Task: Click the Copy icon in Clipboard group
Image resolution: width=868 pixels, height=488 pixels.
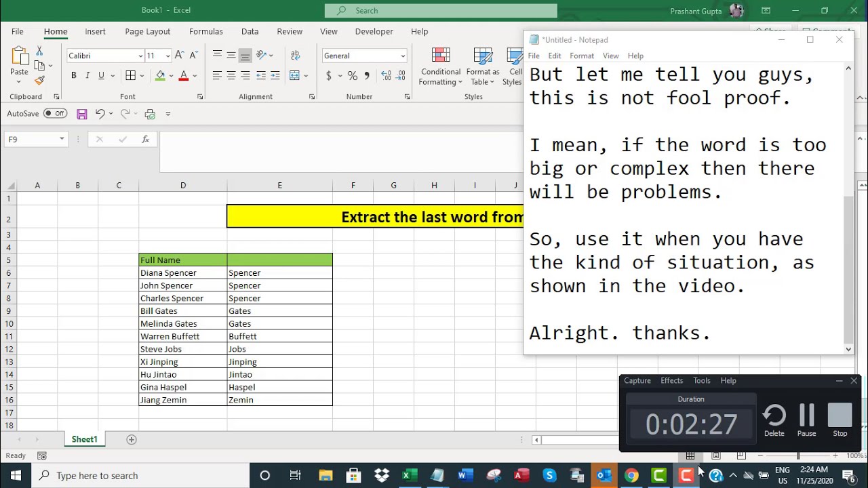Action: pyautogui.click(x=39, y=66)
